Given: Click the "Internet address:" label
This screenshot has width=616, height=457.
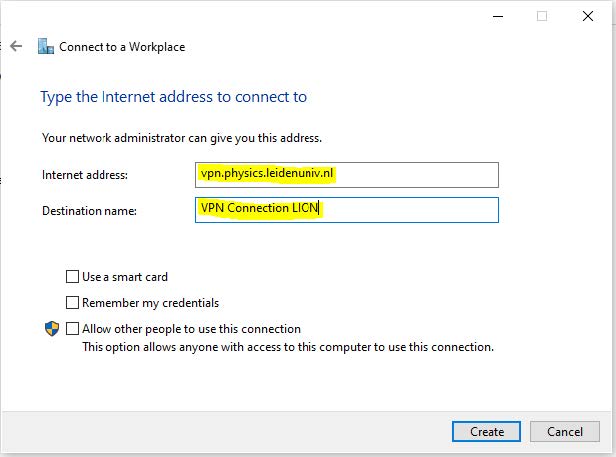Looking at the screenshot, I should (x=85, y=175).
